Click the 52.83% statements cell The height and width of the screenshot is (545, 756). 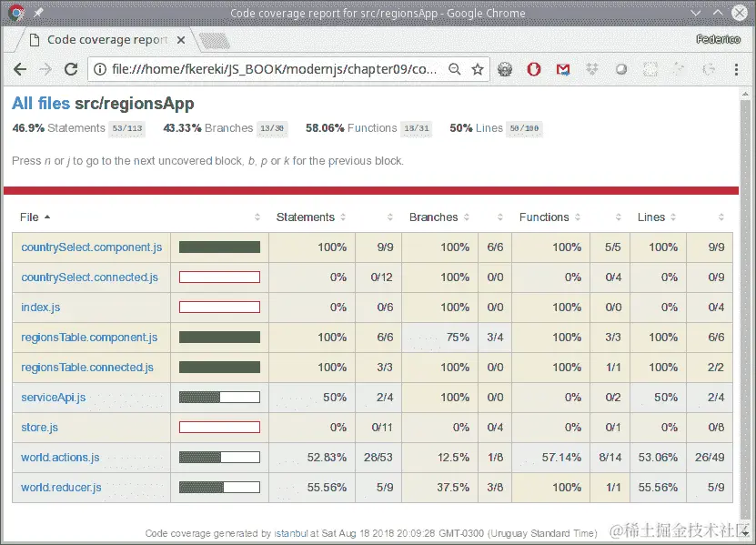312,458
